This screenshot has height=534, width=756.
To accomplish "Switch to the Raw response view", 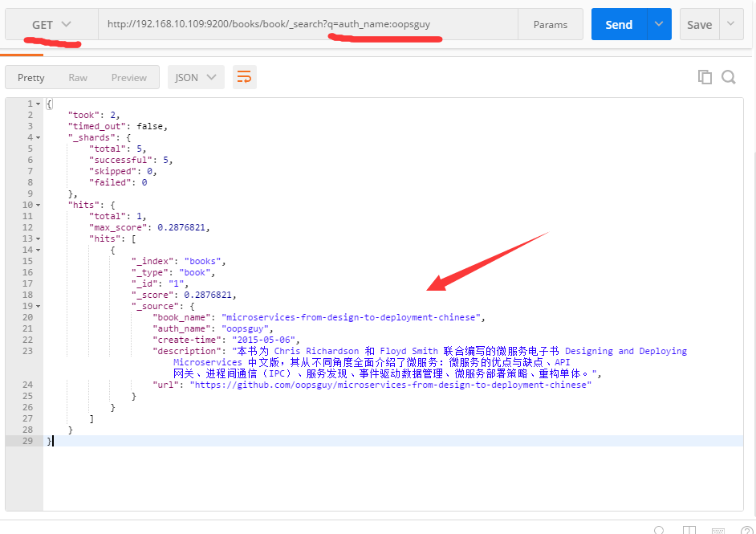I will click(78, 77).
